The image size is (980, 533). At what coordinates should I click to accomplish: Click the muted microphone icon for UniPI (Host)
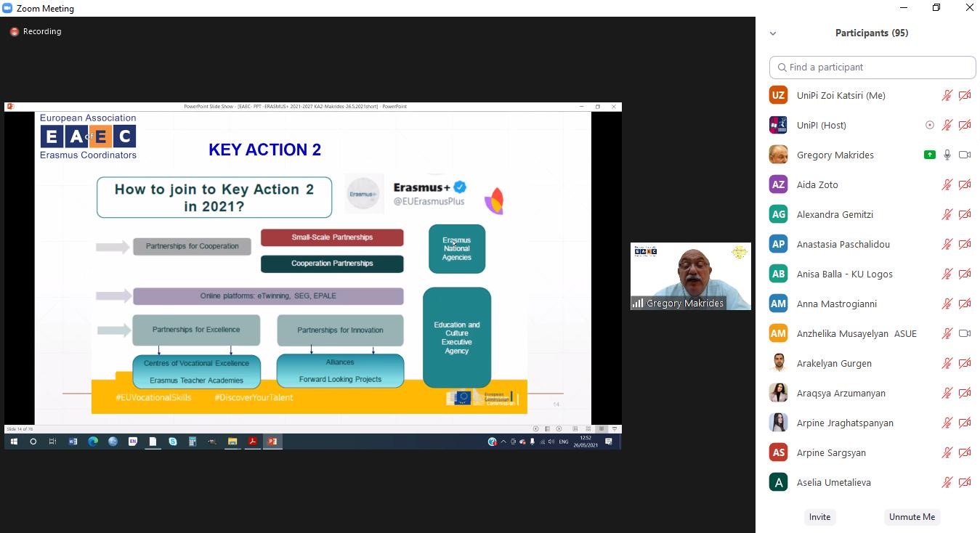947,125
